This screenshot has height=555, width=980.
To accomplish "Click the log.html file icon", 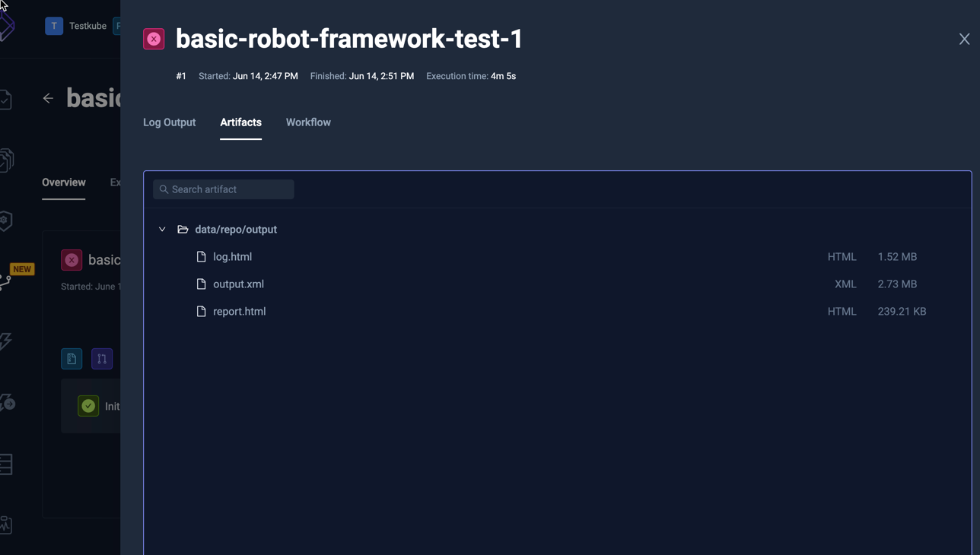I will [201, 256].
